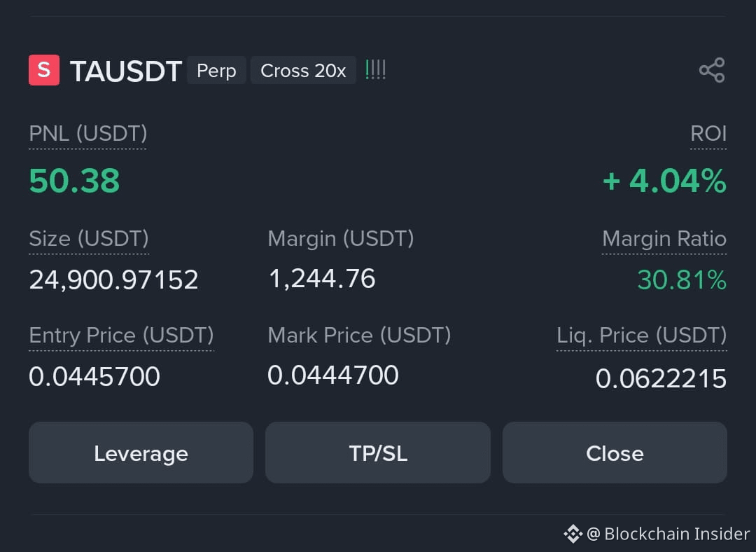Click the candlestick chart icon beside Cross 20x
The image size is (756, 552).
click(375, 69)
